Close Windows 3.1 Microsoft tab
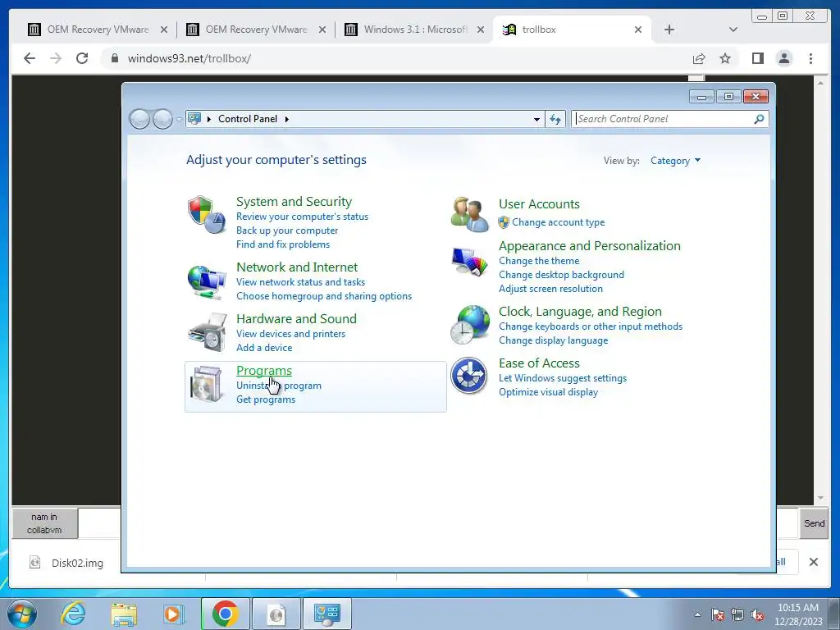Viewport: 840px width, 630px height. pos(481,30)
